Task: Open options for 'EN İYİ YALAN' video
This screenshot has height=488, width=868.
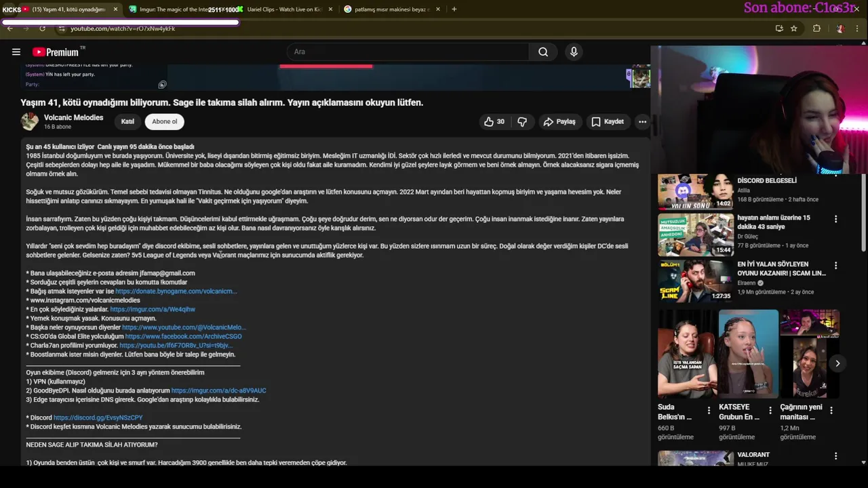Action: click(x=835, y=265)
